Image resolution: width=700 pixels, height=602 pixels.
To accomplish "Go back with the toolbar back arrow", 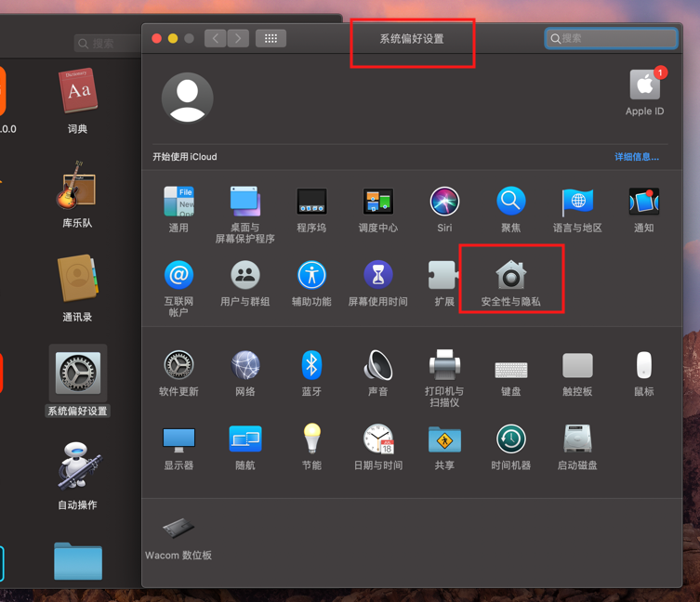I will [216, 38].
